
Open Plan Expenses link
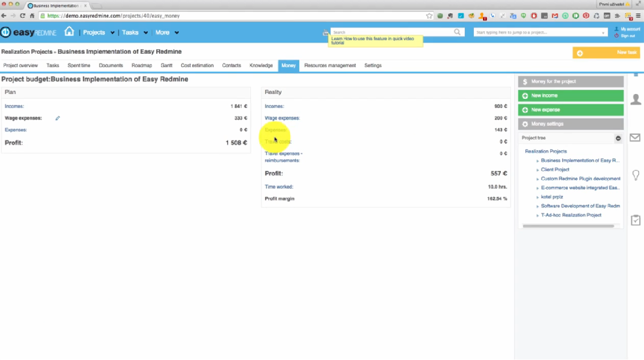(x=16, y=130)
